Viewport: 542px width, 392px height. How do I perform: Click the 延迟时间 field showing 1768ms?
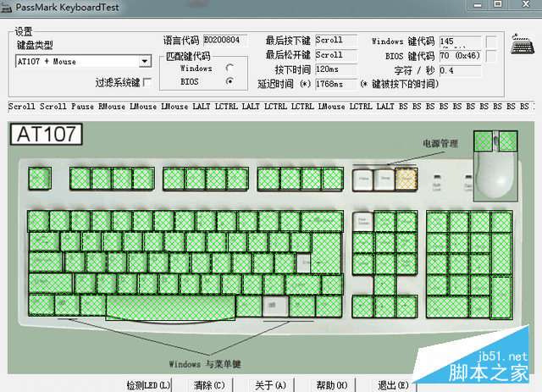[336, 84]
